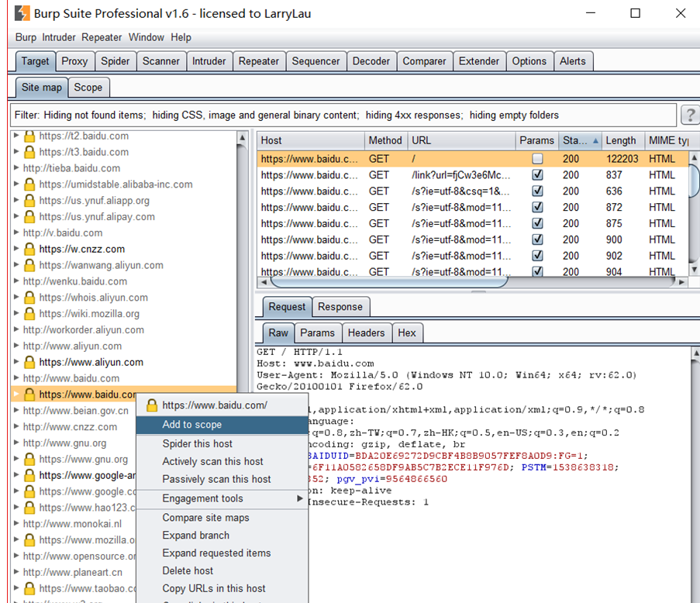
Task: Toggle the Params checkbox on the last visible row
Action: (536, 272)
